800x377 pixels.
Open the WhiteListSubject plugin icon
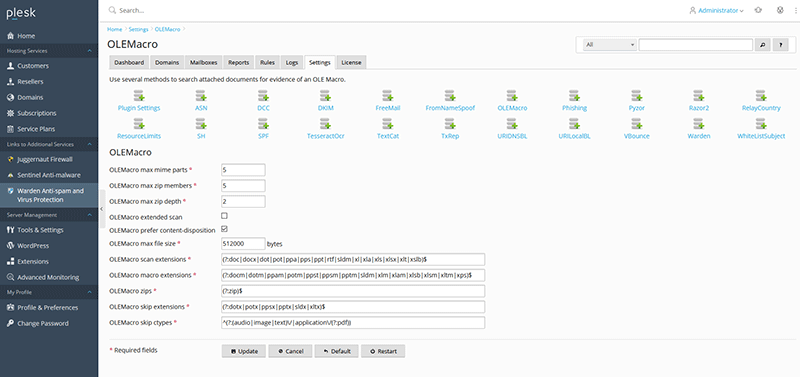point(761,123)
